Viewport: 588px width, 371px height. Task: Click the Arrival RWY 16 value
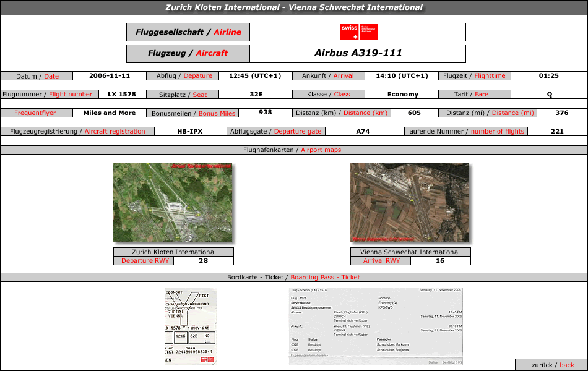coord(440,260)
